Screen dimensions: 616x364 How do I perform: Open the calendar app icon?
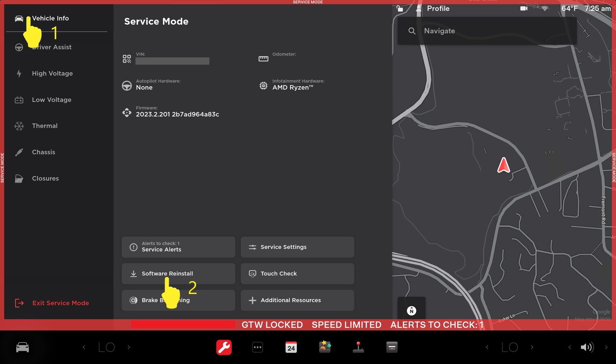pyautogui.click(x=291, y=347)
